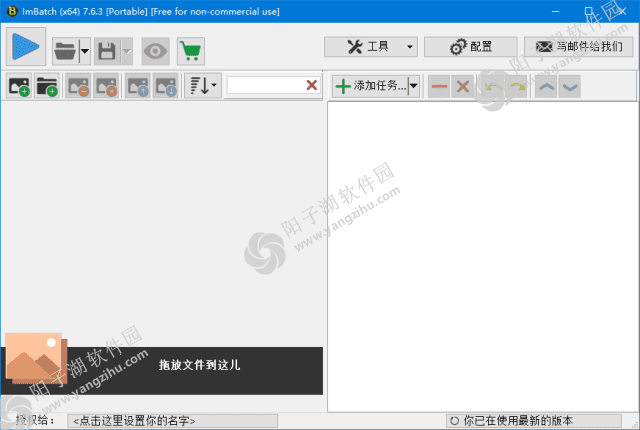Open the 工具 tools menu
This screenshot has width=640, height=430.
pyautogui.click(x=371, y=47)
